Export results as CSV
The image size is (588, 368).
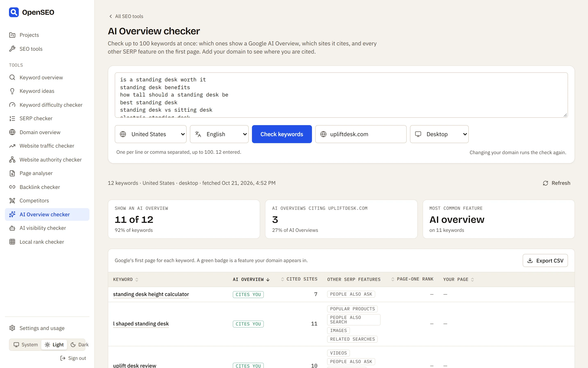545,261
